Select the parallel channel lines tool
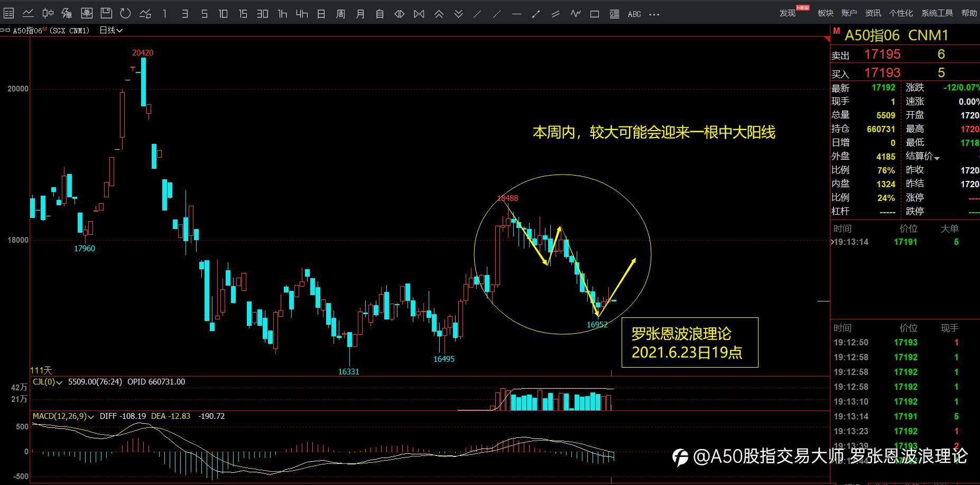Screen dimensions: 980x485 pos(556,14)
